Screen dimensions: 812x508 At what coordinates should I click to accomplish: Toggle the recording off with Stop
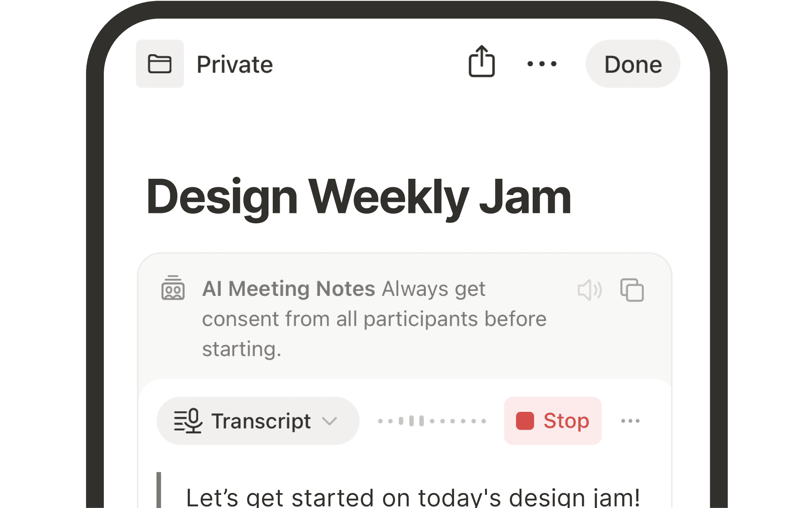[552, 421]
